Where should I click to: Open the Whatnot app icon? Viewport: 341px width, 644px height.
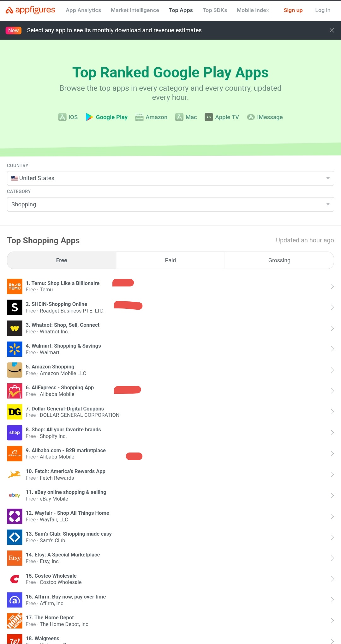[x=15, y=328]
